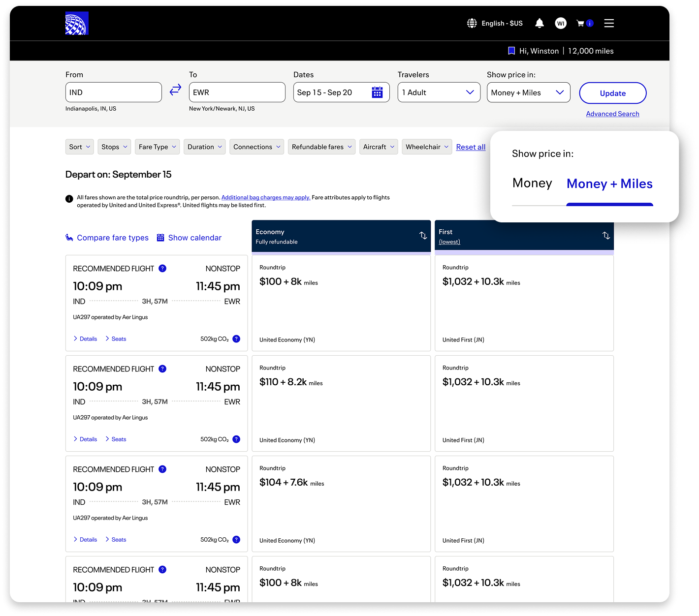The width and height of the screenshot is (699, 616).
Task: Select First fare $1,032 in first row
Action: pos(524,303)
